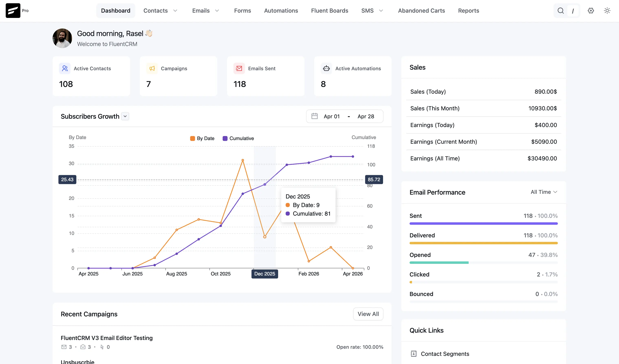Click the Active Automations stat card

tap(353, 76)
